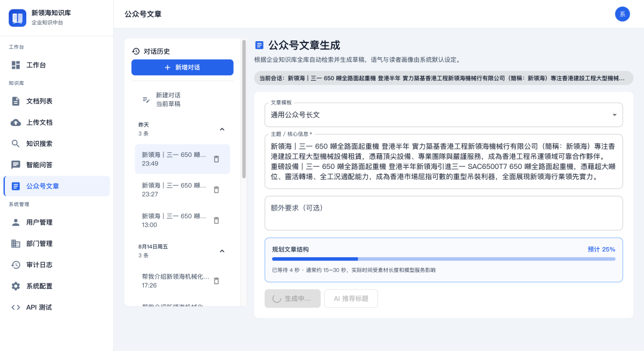Click the 工作台 dashboard grid icon

pyautogui.click(x=16, y=65)
